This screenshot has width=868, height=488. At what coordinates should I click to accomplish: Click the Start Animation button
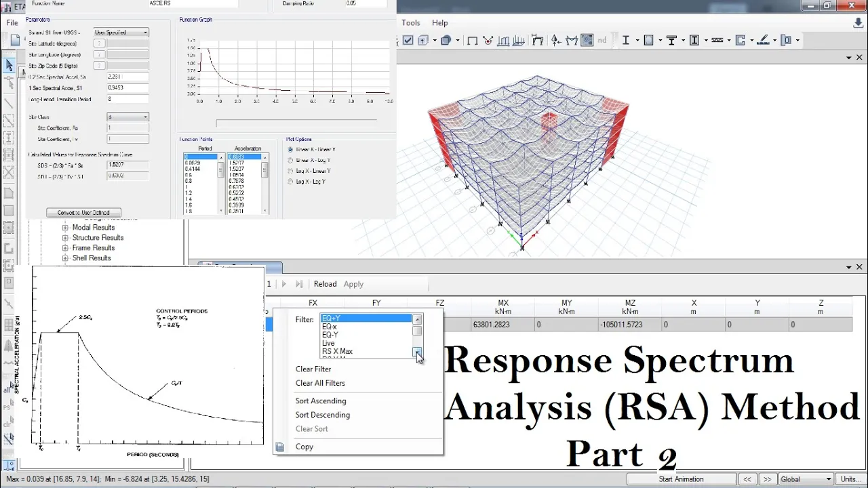(681, 479)
